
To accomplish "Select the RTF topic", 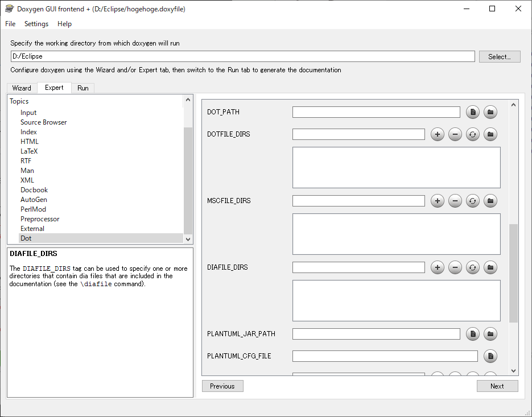I will [26, 161].
